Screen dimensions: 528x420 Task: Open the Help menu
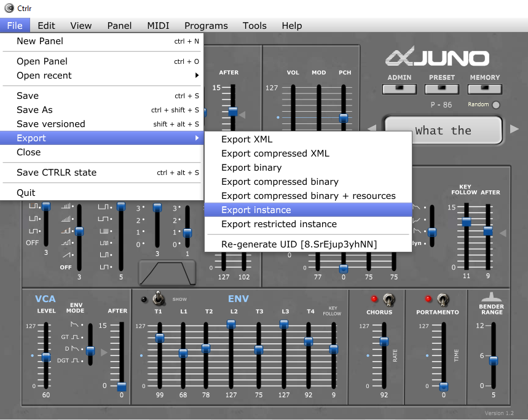tap(291, 26)
